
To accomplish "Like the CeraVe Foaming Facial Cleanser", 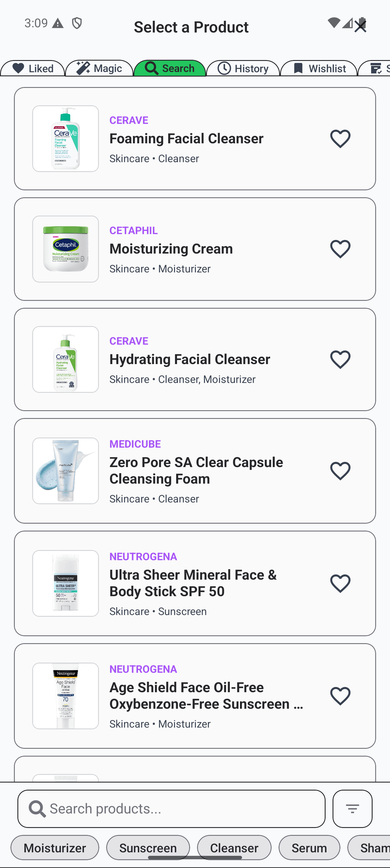I will click(340, 138).
